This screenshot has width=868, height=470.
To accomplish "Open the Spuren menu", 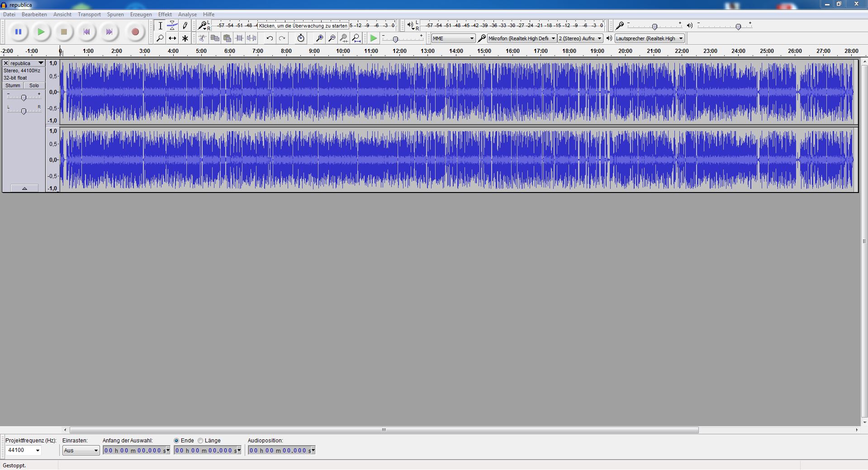I will [x=115, y=14].
